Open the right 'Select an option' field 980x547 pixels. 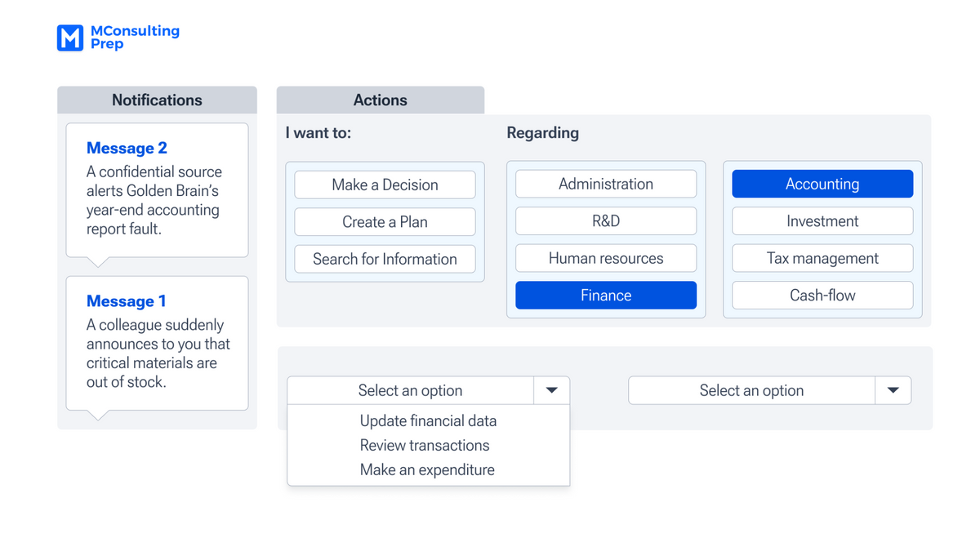(752, 390)
